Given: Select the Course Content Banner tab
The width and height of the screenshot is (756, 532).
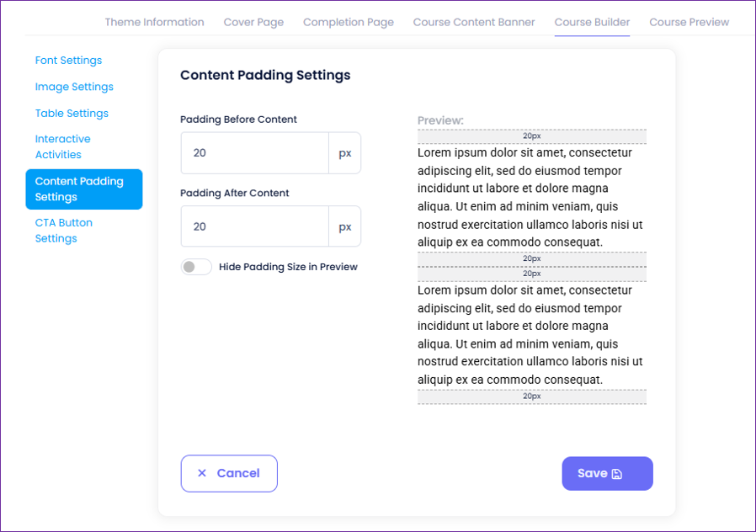Looking at the screenshot, I should (x=474, y=22).
